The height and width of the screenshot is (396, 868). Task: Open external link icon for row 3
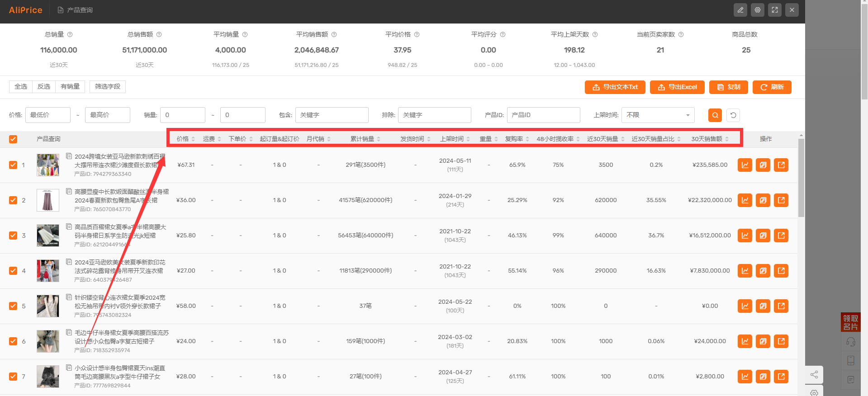tap(781, 236)
